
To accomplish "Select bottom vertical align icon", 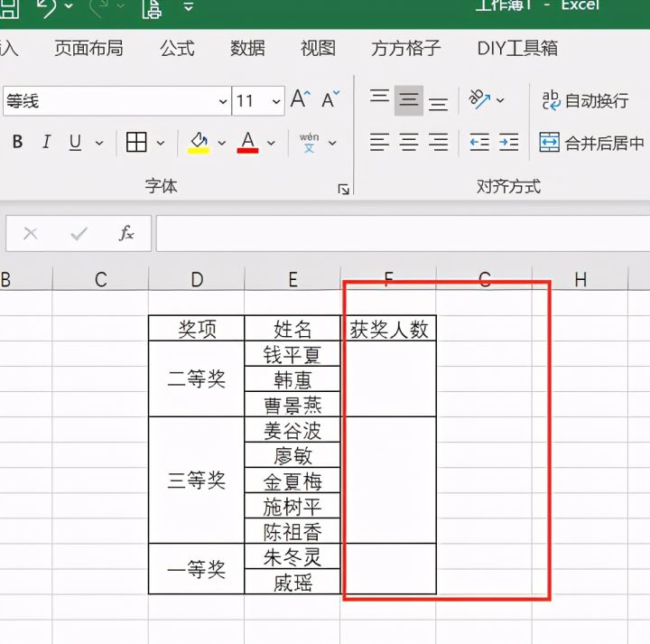I will 438,104.
